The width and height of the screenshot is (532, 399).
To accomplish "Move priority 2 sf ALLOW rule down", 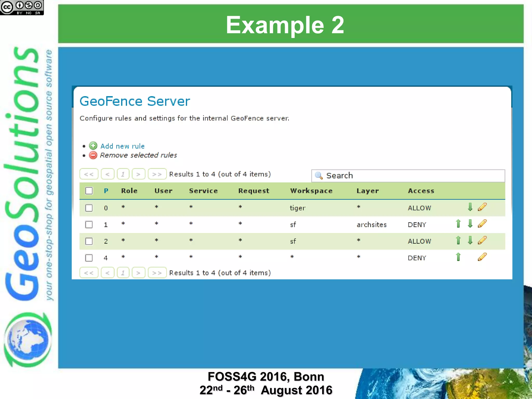I will pos(470,240).
